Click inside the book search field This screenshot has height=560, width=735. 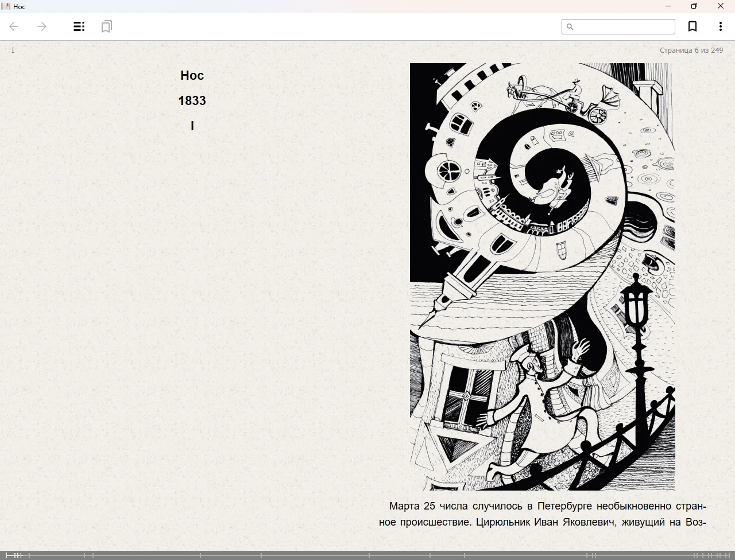624,27
